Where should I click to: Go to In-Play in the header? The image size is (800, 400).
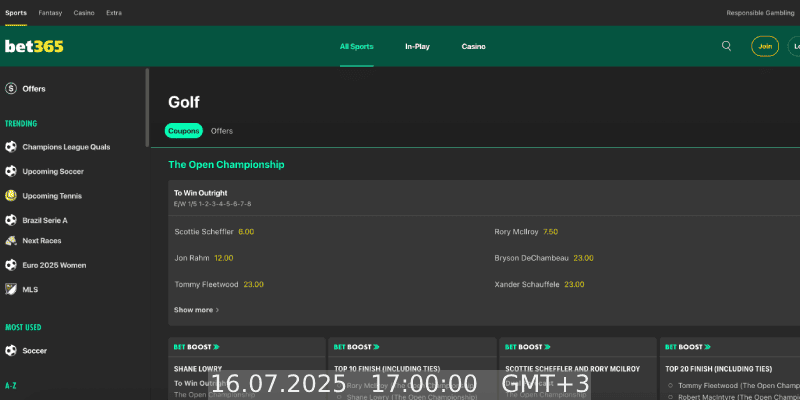click(x=417, y=46)
